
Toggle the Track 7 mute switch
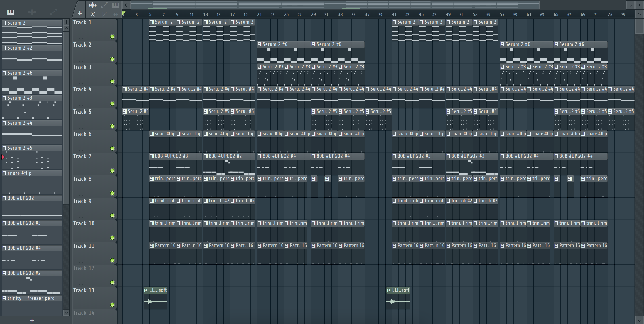coord(112,171)
